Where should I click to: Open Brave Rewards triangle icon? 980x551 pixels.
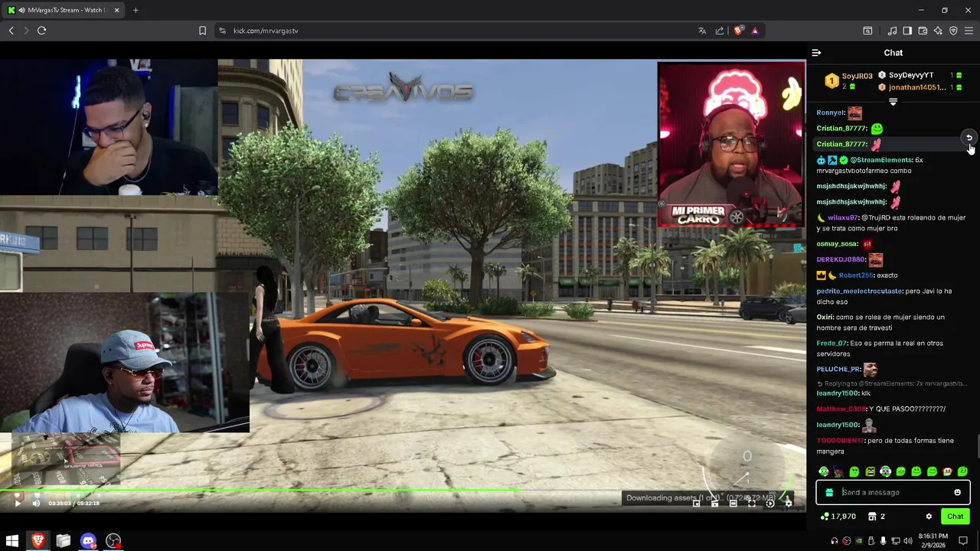point(755,31)
